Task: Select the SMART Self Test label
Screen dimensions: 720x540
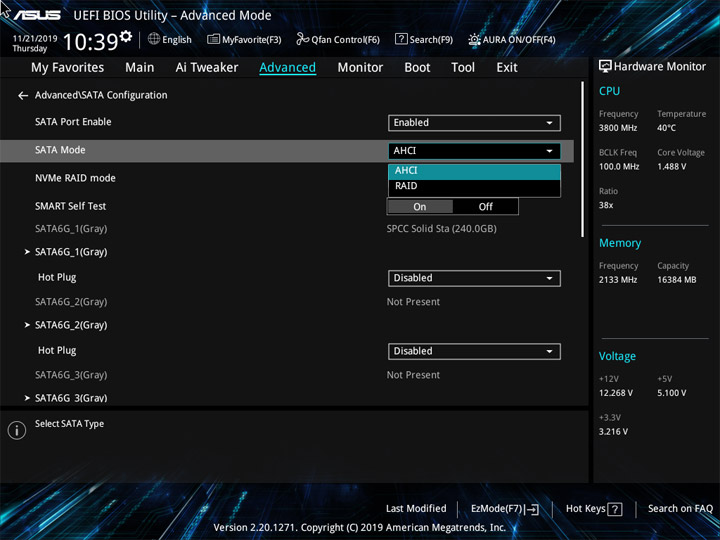Action: tap(70, 206)
